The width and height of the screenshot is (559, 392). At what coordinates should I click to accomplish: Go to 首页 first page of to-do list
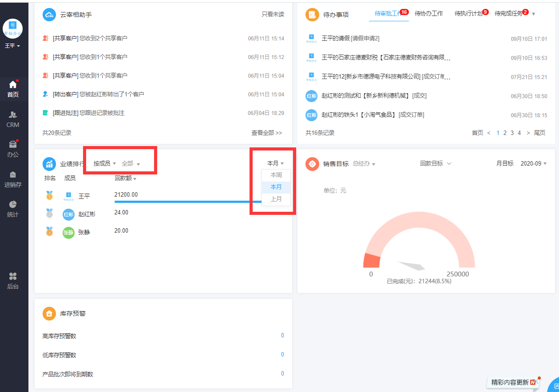click(x=477, y=132)
